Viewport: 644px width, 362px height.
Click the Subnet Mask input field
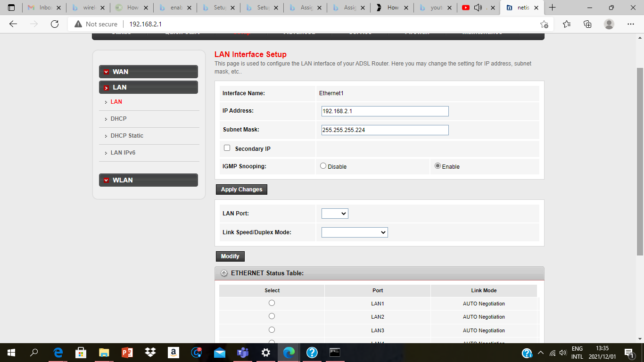[385, 130]
